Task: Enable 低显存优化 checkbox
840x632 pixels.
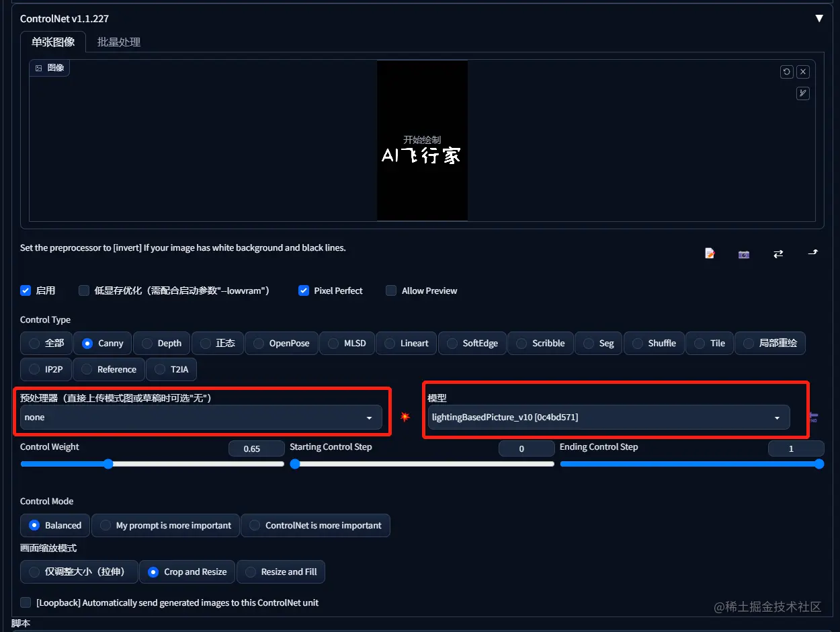Action: 84,290
